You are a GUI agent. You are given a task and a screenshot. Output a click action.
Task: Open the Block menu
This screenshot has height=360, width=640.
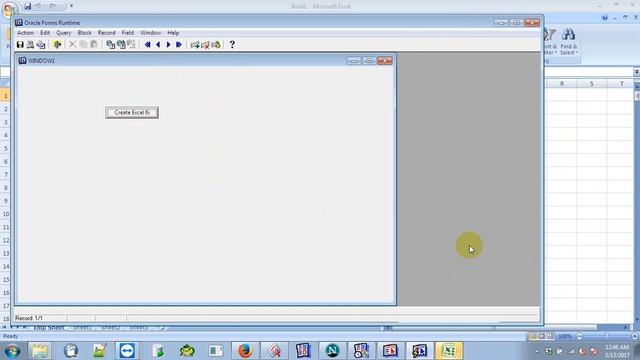[x=84, y=33]
